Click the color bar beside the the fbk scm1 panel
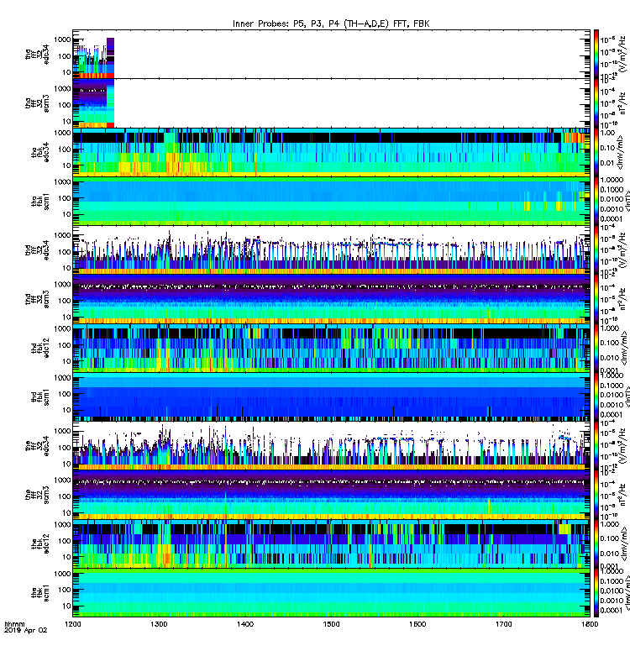Viewport: 630px width, 672px height. coord(596,593)
